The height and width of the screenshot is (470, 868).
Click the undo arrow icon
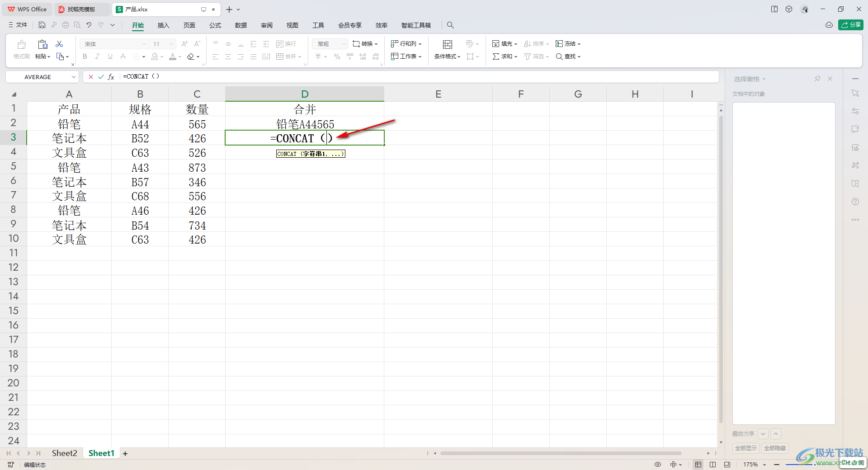[x=89, y=25]
